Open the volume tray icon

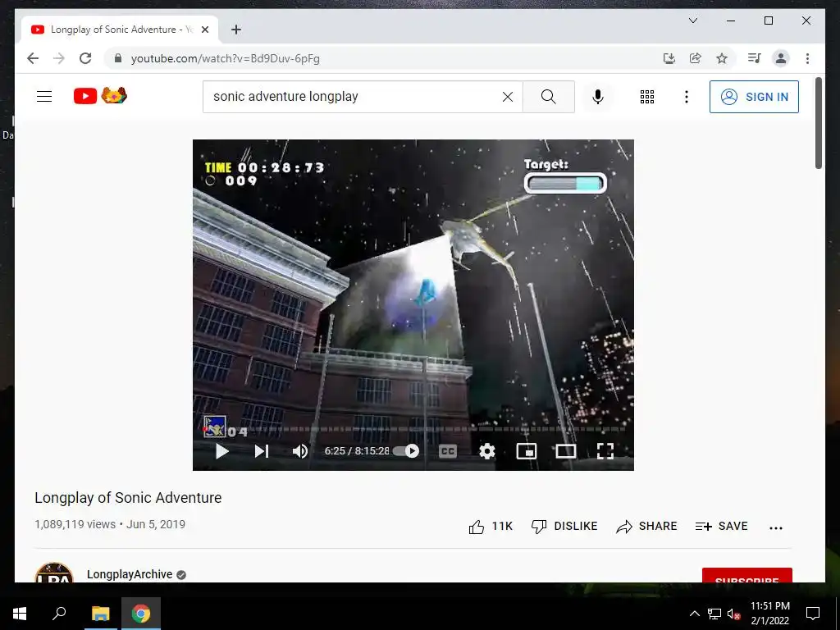733,614
